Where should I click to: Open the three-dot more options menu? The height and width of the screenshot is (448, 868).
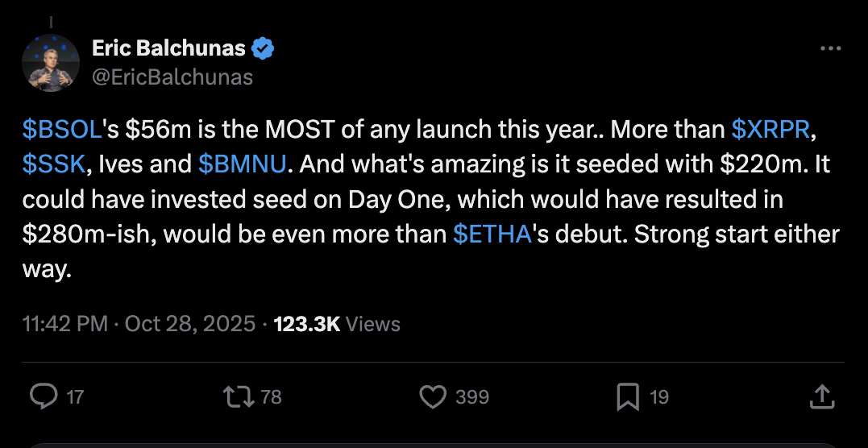[830, 48]
